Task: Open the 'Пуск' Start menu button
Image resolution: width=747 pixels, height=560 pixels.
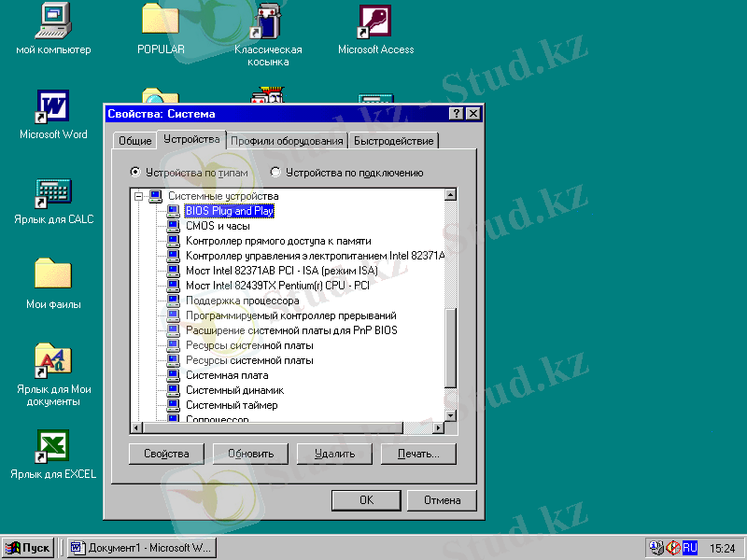Action: click(28, 548)
